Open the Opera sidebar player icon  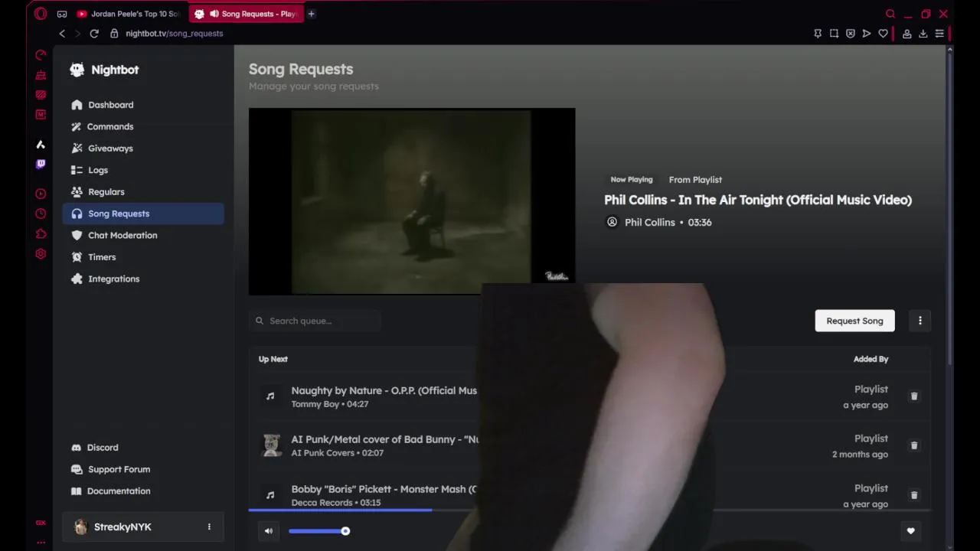[41, 194]
